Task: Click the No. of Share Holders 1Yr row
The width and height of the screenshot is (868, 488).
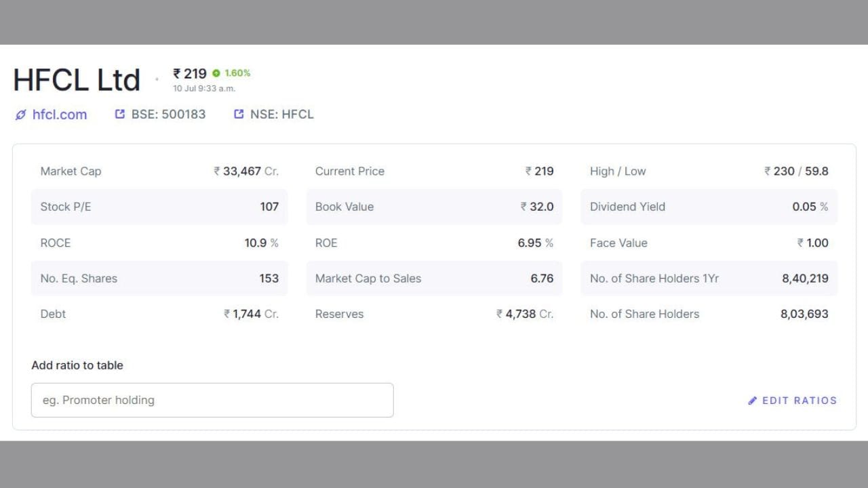Action: point(709,279)
